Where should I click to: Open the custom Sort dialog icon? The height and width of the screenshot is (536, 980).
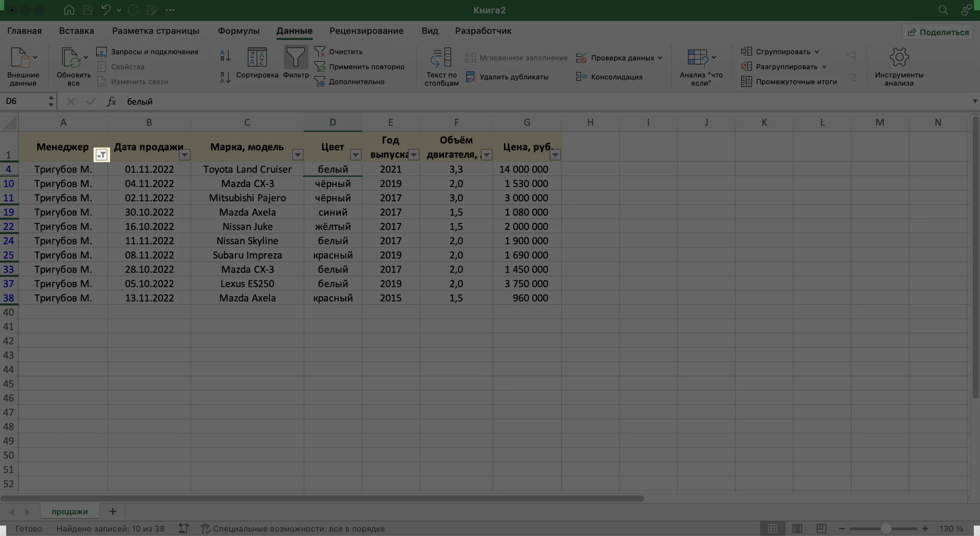257,58
